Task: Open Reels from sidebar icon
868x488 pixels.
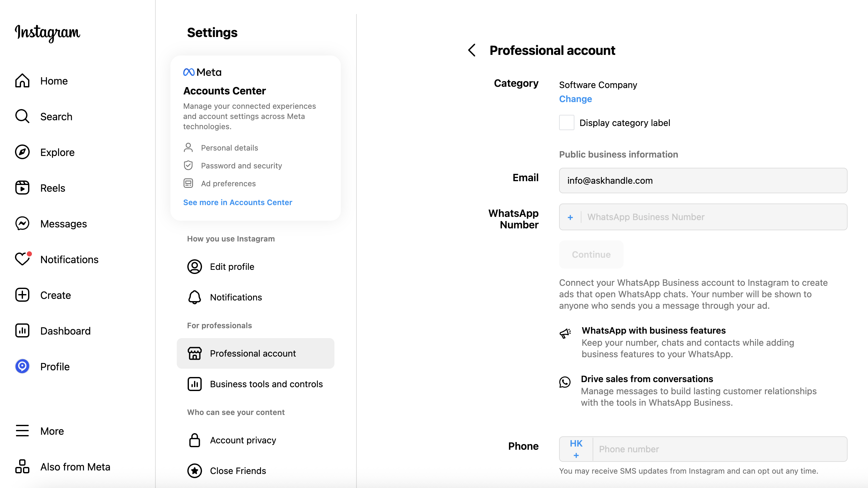Action: coord(22,188)
